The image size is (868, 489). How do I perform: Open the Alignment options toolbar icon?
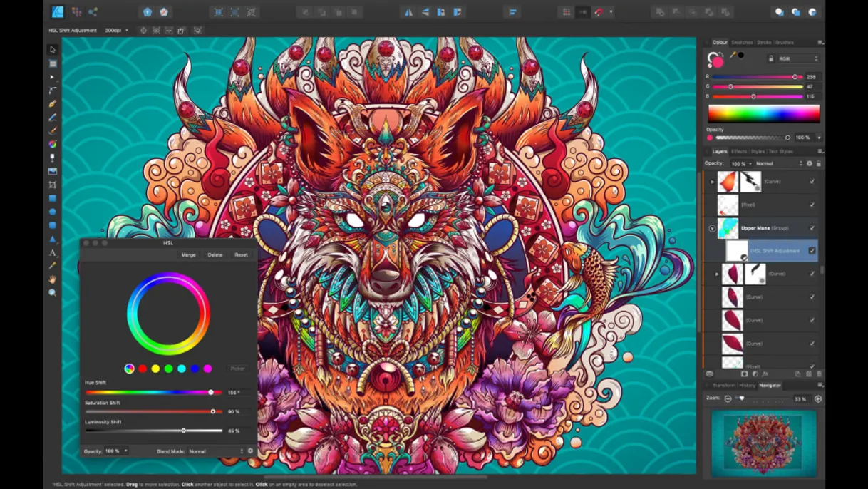(x=512, y=12)
